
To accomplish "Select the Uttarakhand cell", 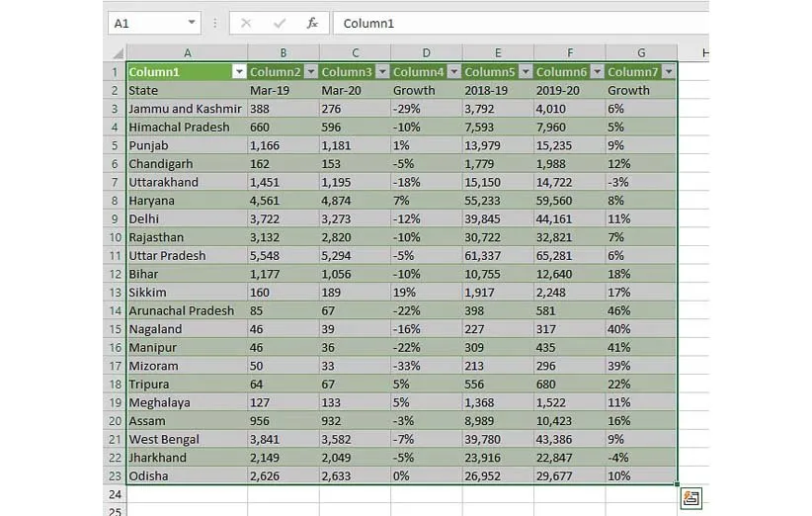I will point(187,182).
